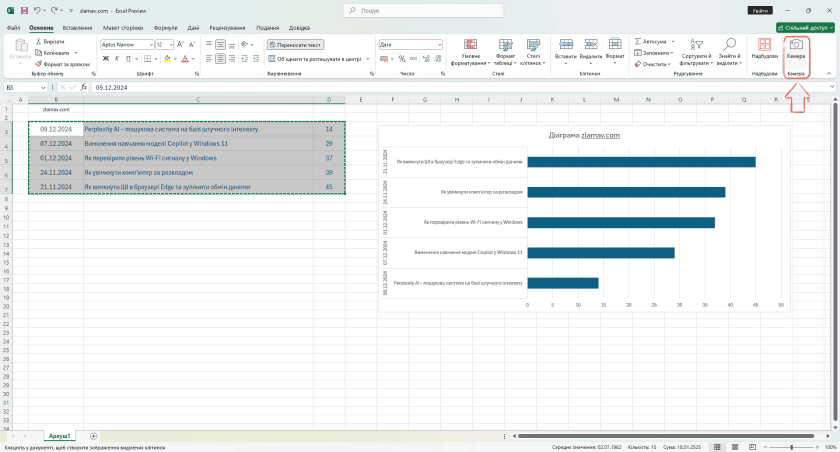
Task: Click the Видалити delete cells icon
Action: pos(591,44)
